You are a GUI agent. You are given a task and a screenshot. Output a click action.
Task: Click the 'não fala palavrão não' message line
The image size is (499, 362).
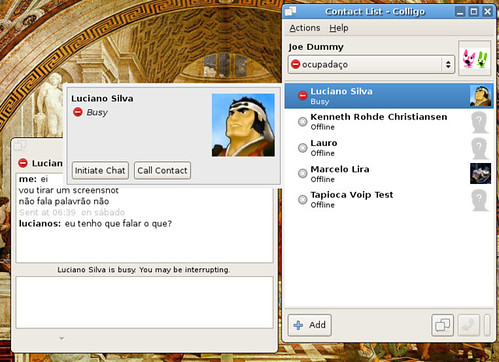[x=64, y=201]
